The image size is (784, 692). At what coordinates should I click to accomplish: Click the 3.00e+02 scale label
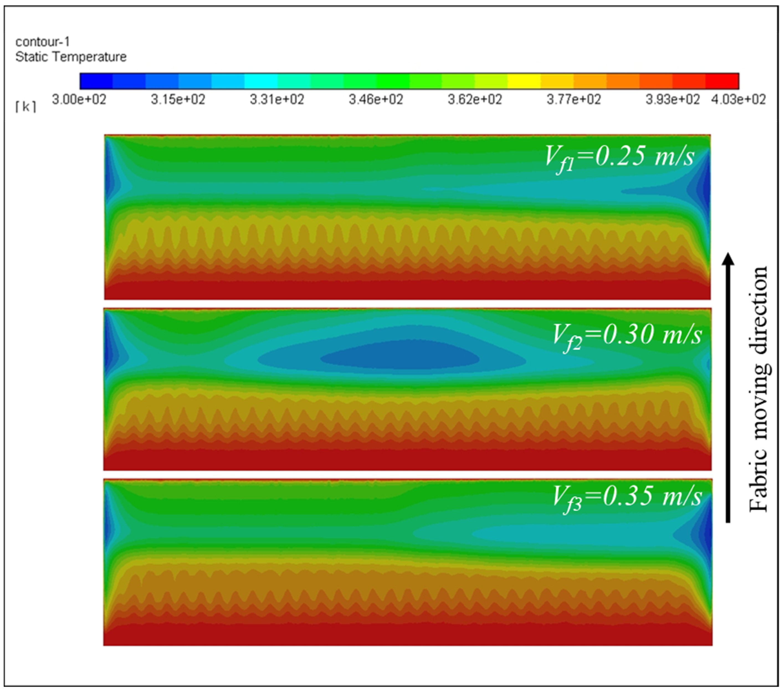coord(79,100)
